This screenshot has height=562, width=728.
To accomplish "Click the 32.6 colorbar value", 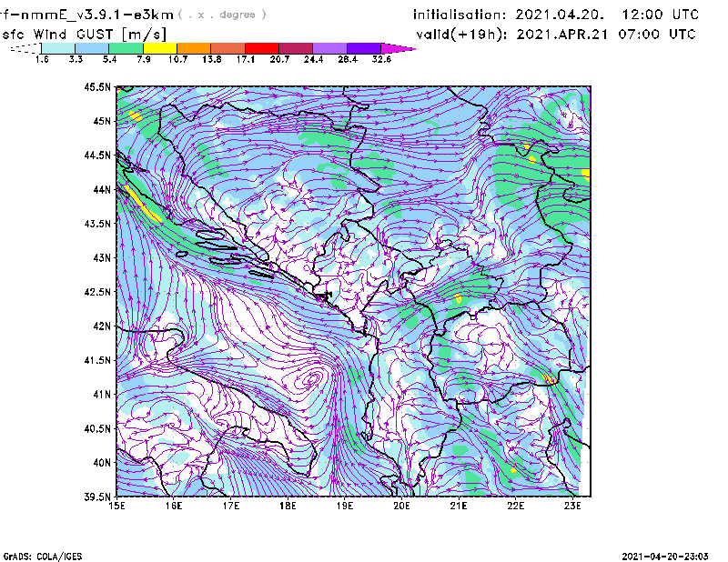I will tap(381, 59).
